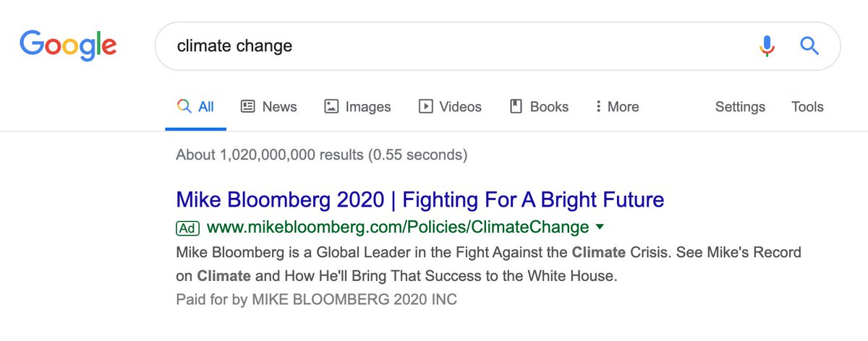Click the newspaper icon for News results

click(248, 107)
